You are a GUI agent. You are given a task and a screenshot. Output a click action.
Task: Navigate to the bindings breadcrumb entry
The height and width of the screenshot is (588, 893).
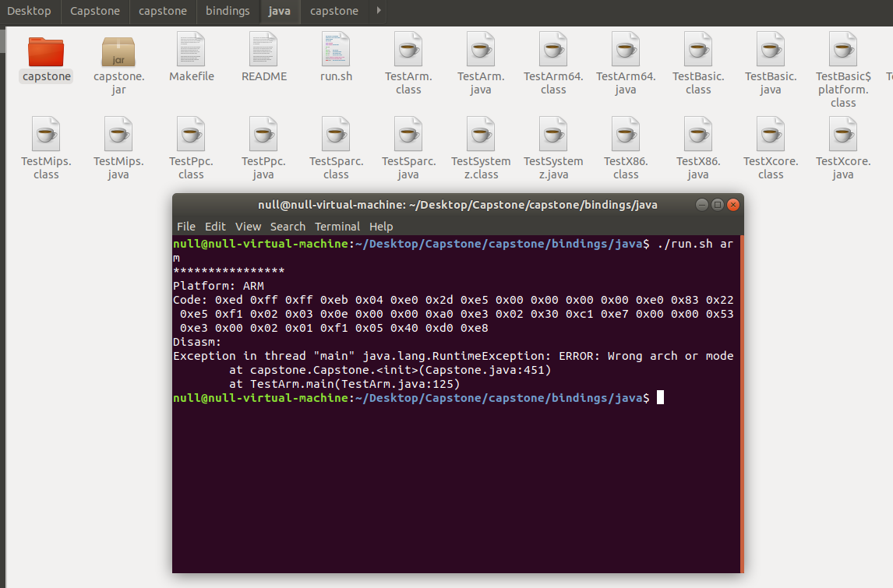228,12
